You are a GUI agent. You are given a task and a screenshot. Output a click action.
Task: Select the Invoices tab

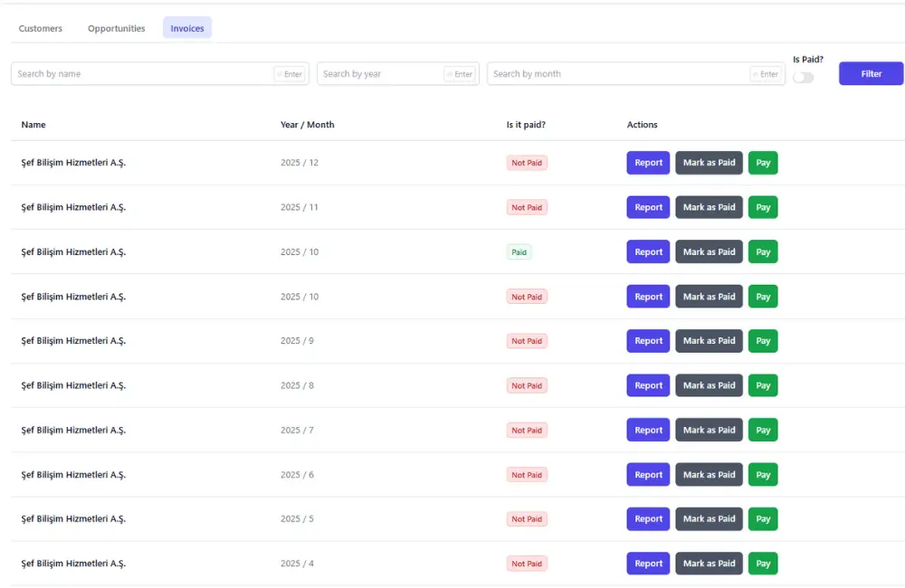pyautogui.click(x=186, y=28)
